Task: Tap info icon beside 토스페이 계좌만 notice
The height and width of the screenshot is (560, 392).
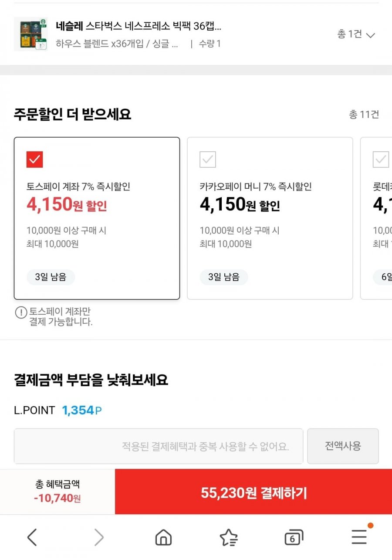Action: 21,312
